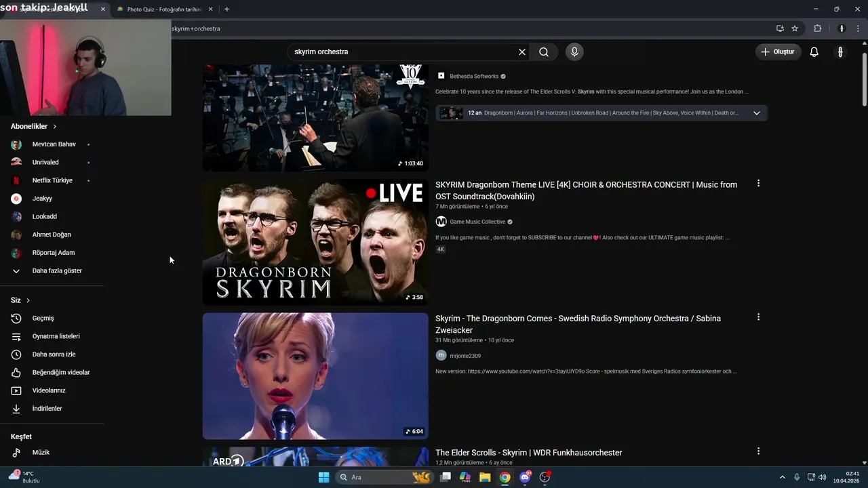868x488 pixels.
Task: Open SKYRIM Dragonborn Theme LIVE video title
Action: click(x=586, y=190)
